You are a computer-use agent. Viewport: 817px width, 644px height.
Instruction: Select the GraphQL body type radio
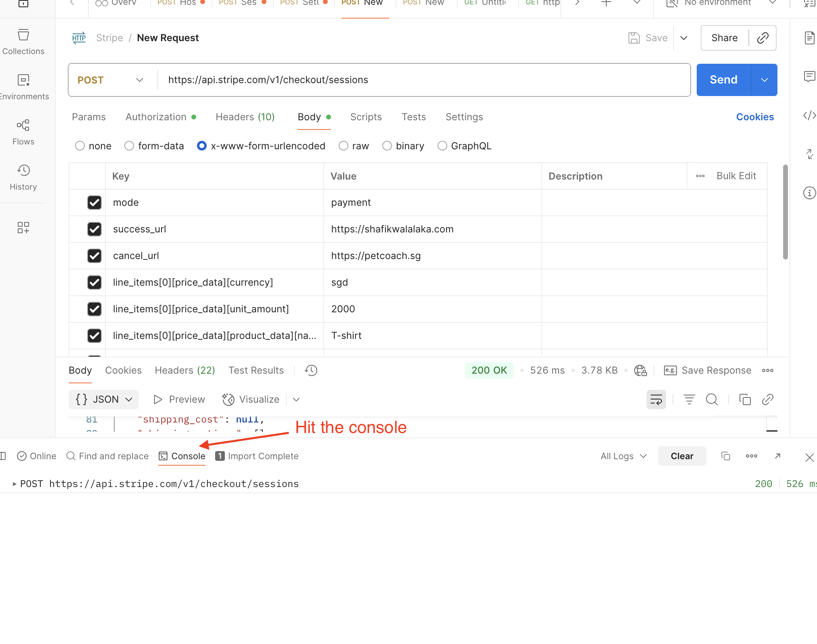442,146
